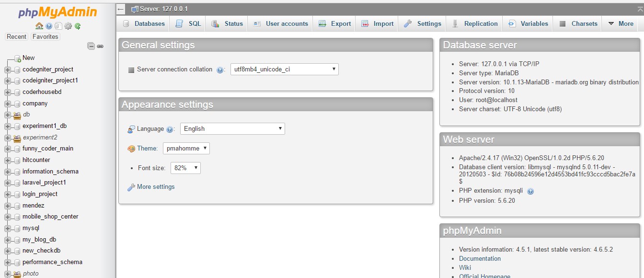This screenshot has height=278, width=644.
Task: Open the User accounts tab
Action: (x=280, y=23)
